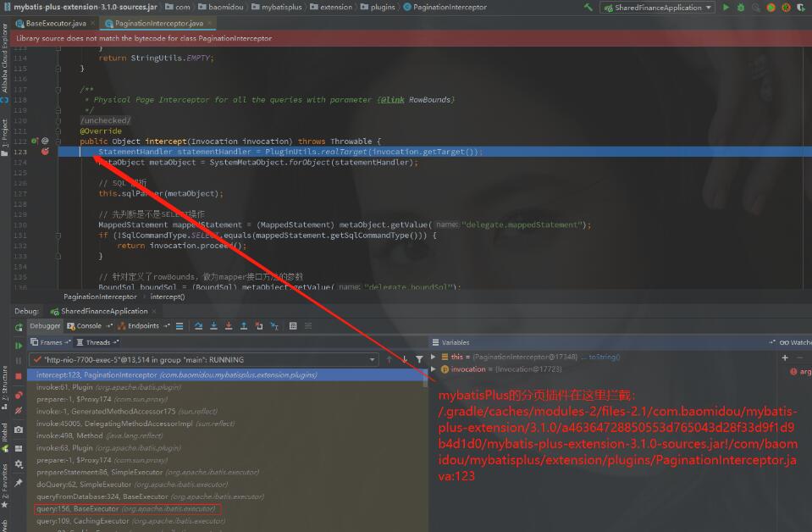Click the Pin Tab icon in debug sidebar
Screen dimensions: 812x532
tap(19, 482)
